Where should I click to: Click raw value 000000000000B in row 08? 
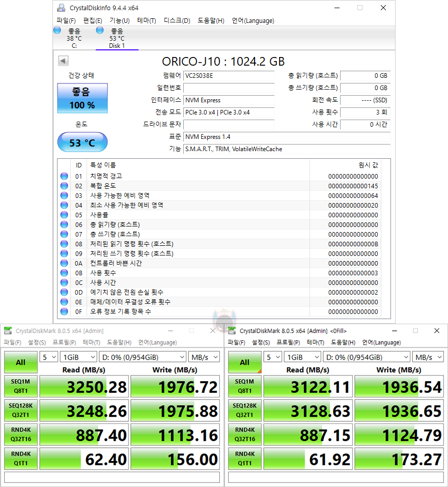coord(353,244)
